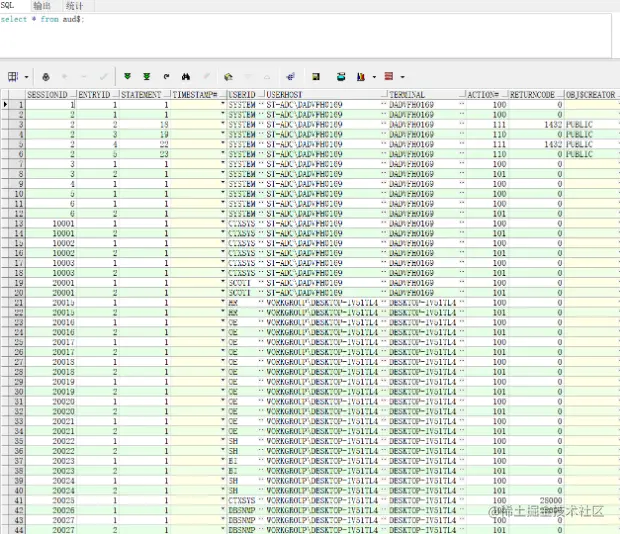Click the query by example icon
The image size is (620, 534).
click(228, 77)
